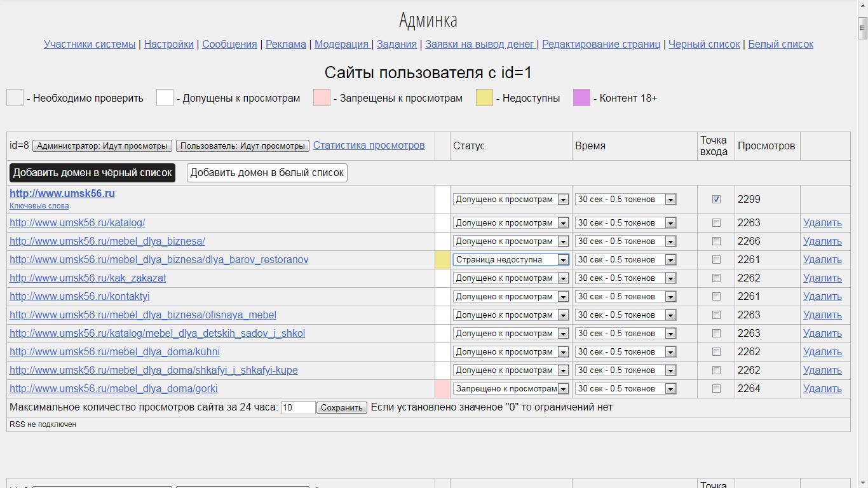Click the white Допущены к просмотрам legend swatch
Viewport: 868px width, 488px height.
click(165, 98)
